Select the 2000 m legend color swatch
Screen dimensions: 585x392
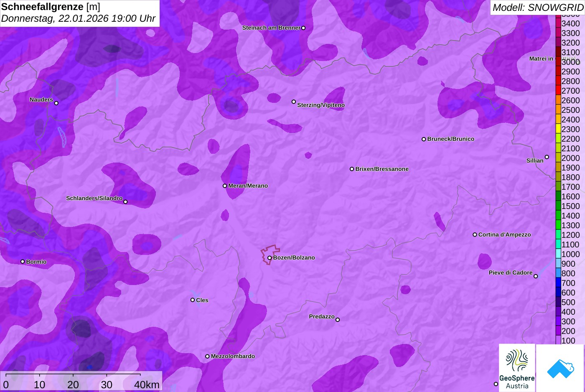coord(558,157)
